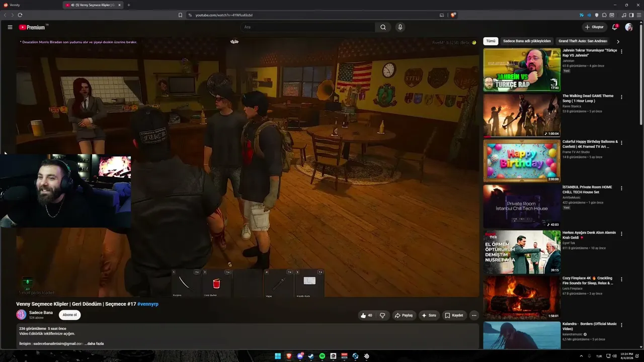Open the Happy Birthday balloons thumbnail
Image resolution: width=644 pixels, height=362 pixels.
coord(522,161)
